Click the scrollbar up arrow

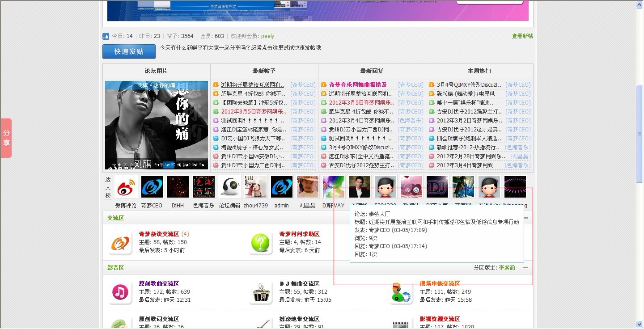pyautogui.click(x=640, y=4)
